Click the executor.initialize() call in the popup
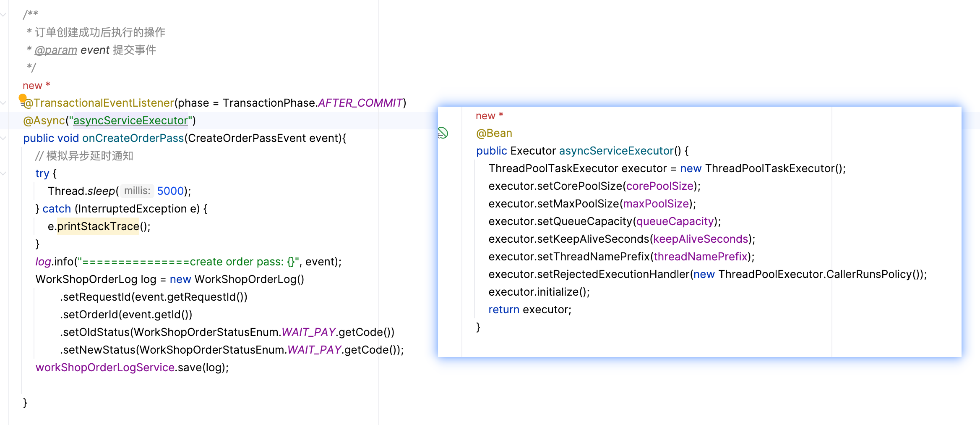The height and width of the screenshot is (425, 980). pos(539,292)
